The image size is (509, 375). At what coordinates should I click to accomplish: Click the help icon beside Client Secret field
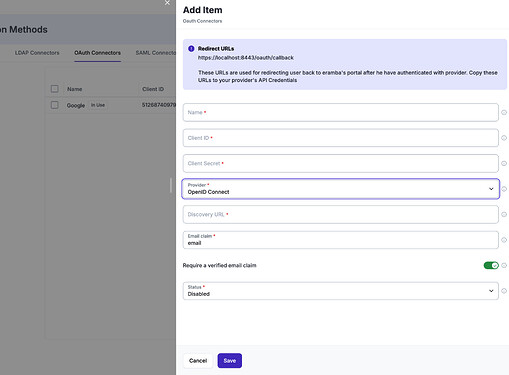(x=504, y=163)
